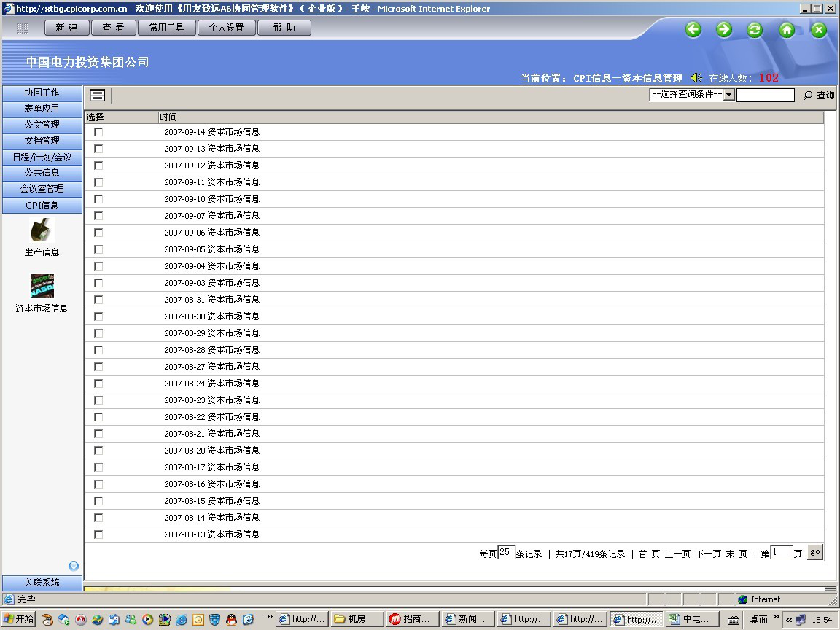Select the 2007-09-10 row checkbox
This screenshot has width=840, height=630.
(98, 199)
